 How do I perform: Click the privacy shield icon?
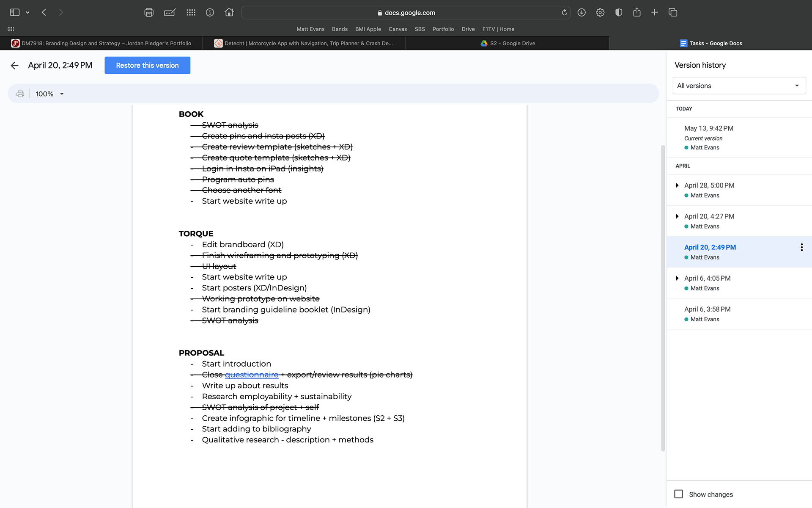pos(619,13)
